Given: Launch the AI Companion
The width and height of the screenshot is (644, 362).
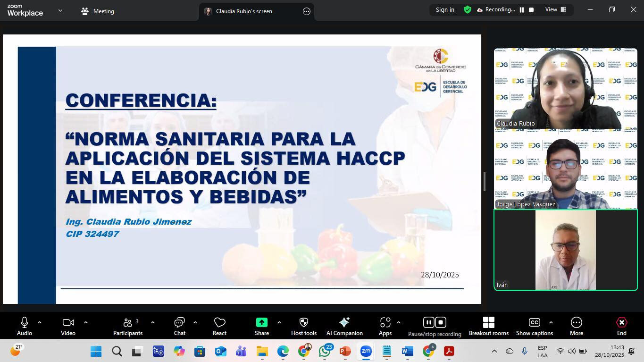Looking at the screenshot, I should [344, 326].
